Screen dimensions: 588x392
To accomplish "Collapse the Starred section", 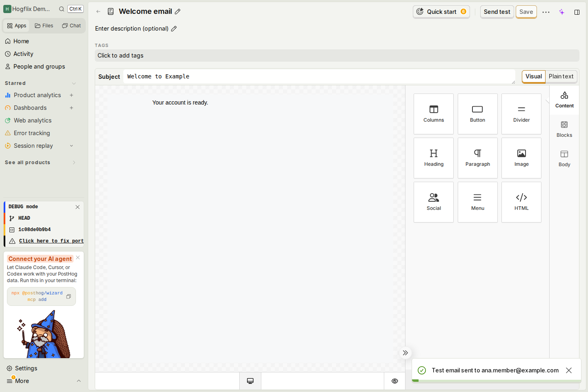I will click(74, 83).
